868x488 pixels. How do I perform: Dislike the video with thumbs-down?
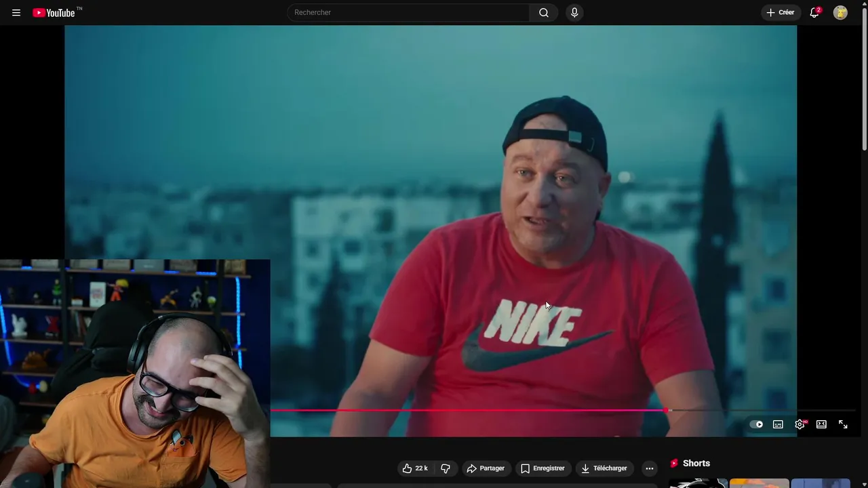446,468
